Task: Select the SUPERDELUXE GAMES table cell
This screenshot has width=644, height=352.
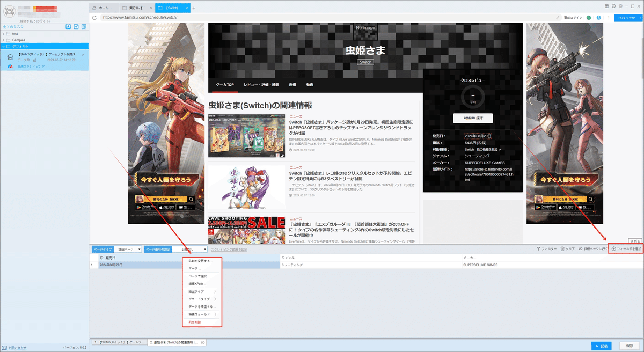Action: [x=553, y=265]
